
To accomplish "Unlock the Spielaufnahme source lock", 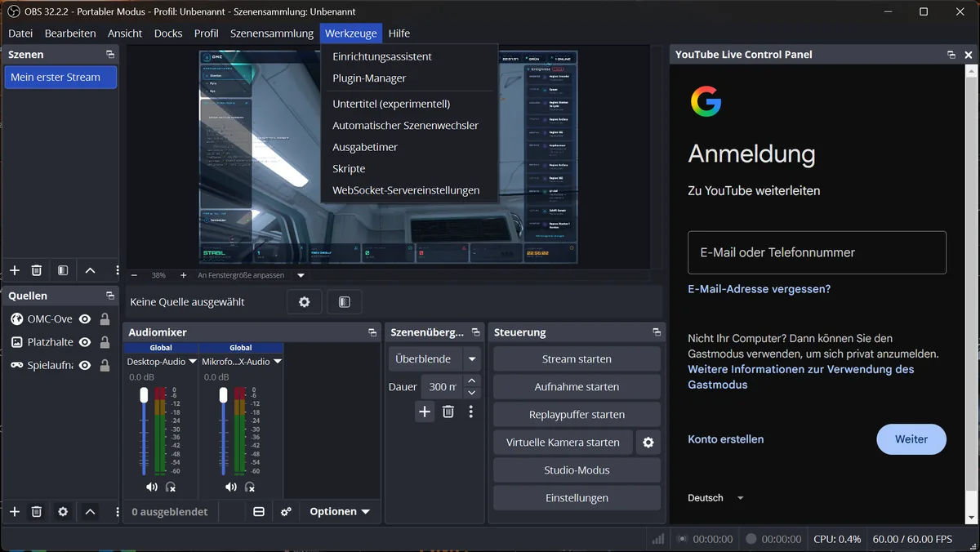I will [105, 365].
